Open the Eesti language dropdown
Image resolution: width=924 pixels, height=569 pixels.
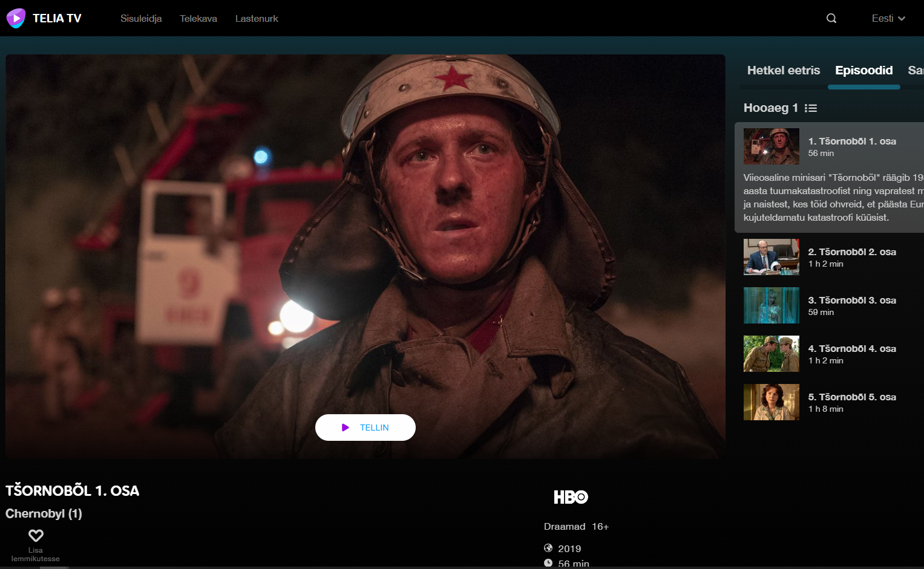coord(888,18)
